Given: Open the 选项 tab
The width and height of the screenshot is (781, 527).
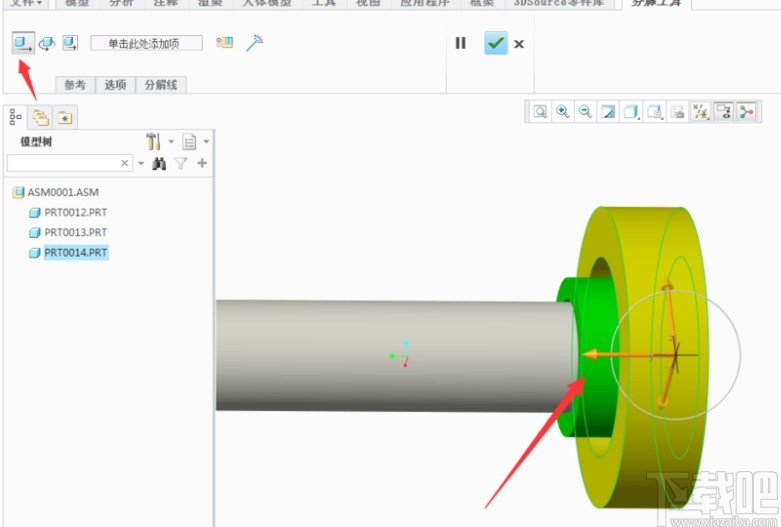Looking at the screenshot, I should click(x=115, y=85).
